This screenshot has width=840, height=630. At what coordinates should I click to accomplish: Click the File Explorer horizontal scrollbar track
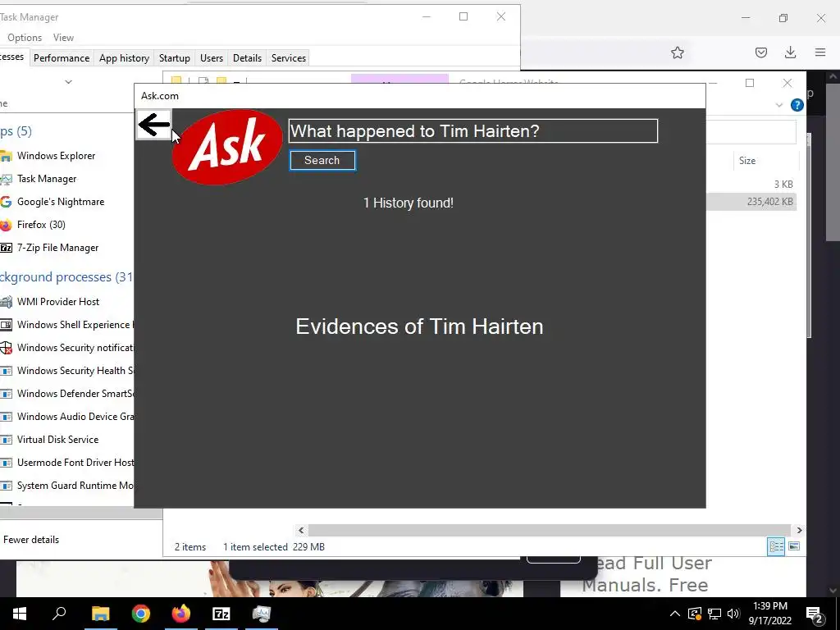[x=549, y=531]
